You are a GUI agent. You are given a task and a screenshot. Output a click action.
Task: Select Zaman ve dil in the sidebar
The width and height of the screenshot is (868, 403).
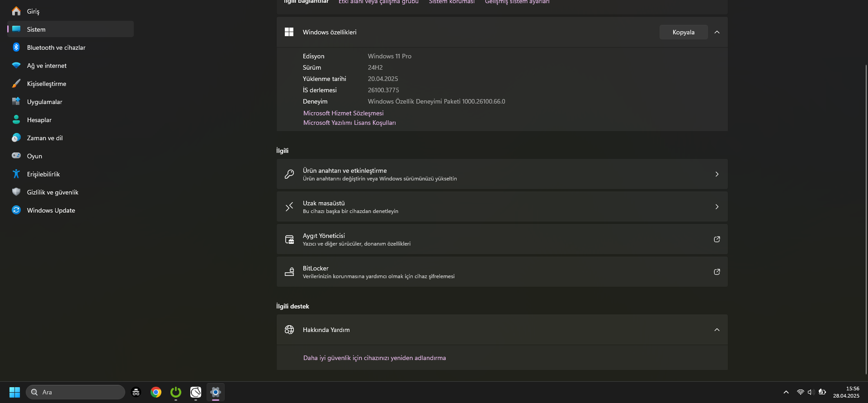tap(45, 138)
